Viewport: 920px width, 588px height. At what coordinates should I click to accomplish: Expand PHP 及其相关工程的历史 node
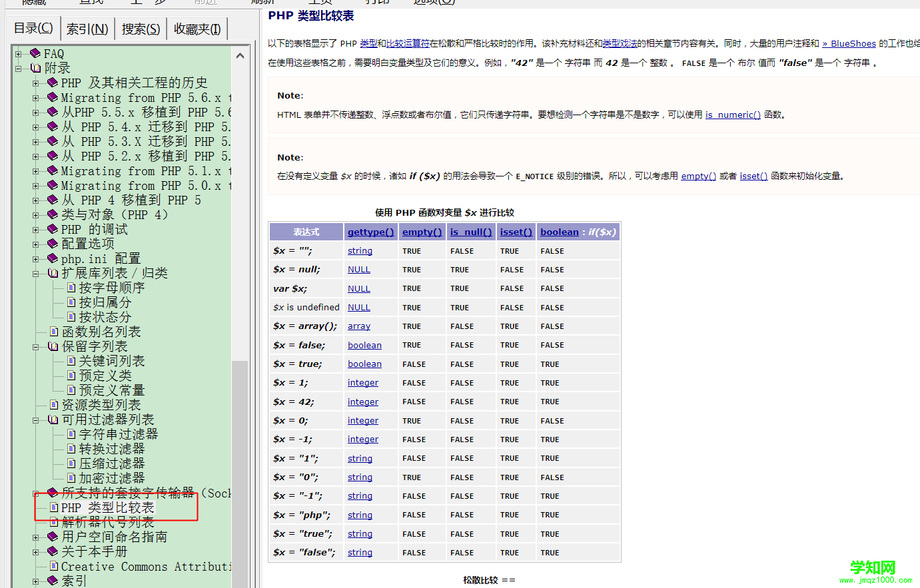[x=36, y=83]
